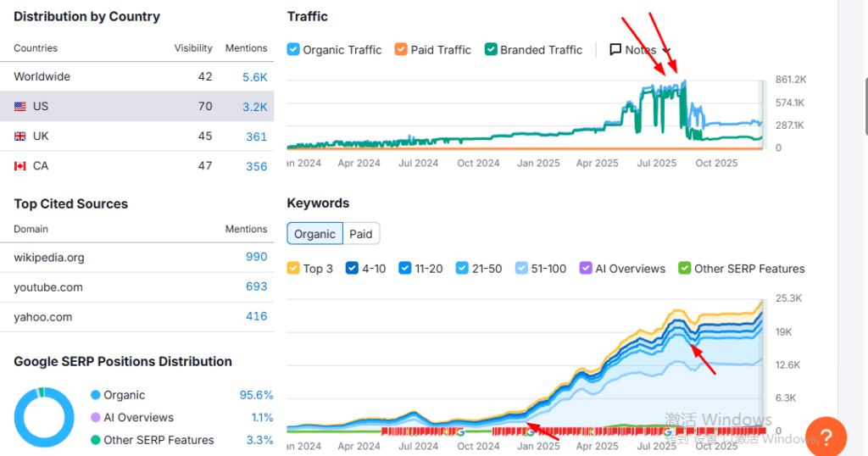The image size is (868, 456).
Task: Open the 990 mentions link for wikipedia.org
Action: click(256, 257)
